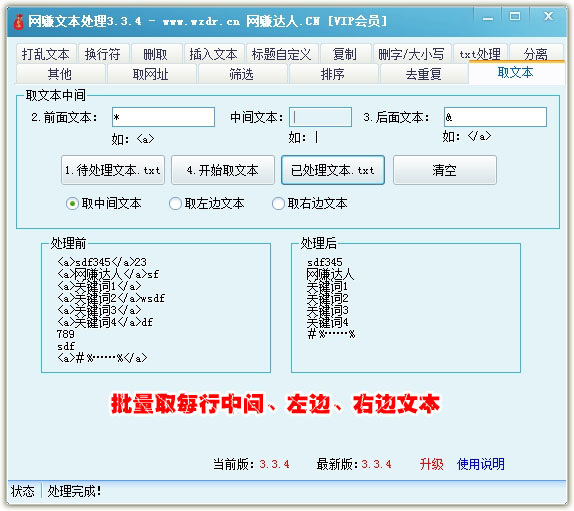The image size is (574, 511).
Task: Open the 标题自定义 tab
Action: point(282,54)
